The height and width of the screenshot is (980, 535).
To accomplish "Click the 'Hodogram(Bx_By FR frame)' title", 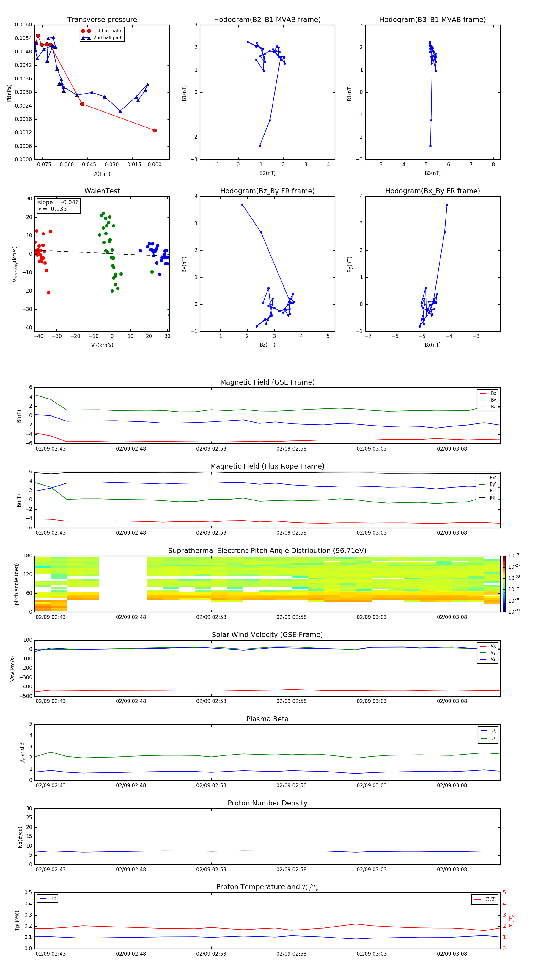I will coord(432,191).
